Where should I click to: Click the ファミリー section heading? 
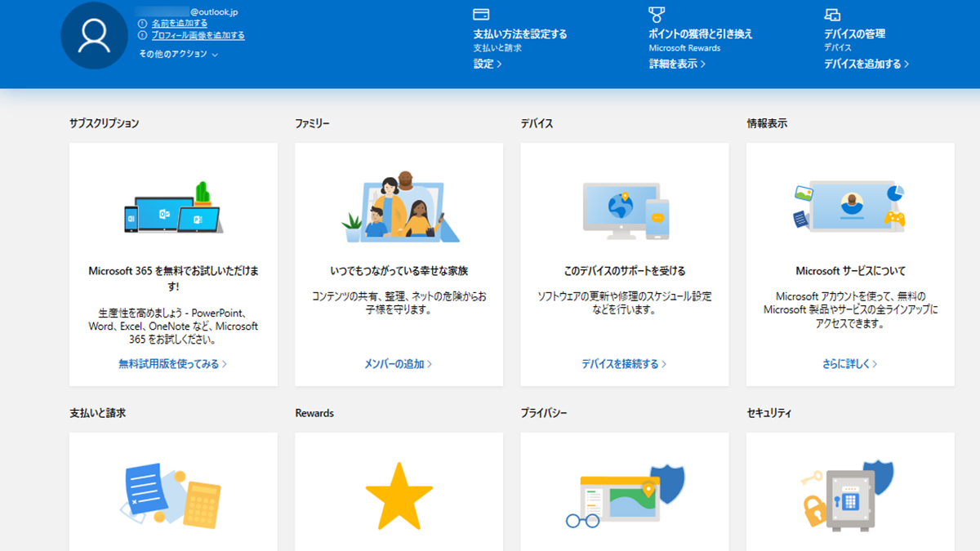click(x=313, y=123)
